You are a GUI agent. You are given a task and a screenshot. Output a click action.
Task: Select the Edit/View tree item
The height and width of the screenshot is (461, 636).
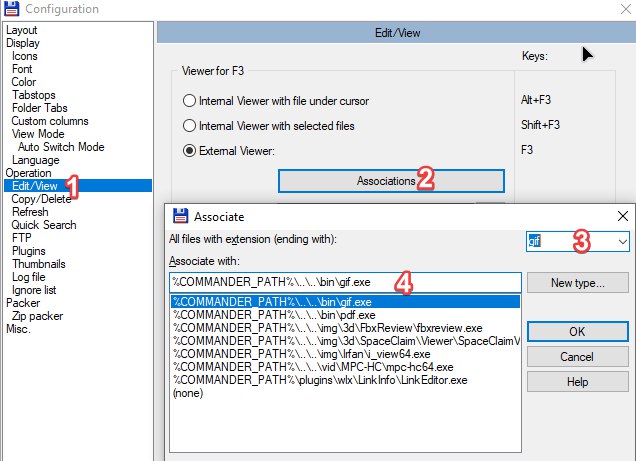[78, 186]
